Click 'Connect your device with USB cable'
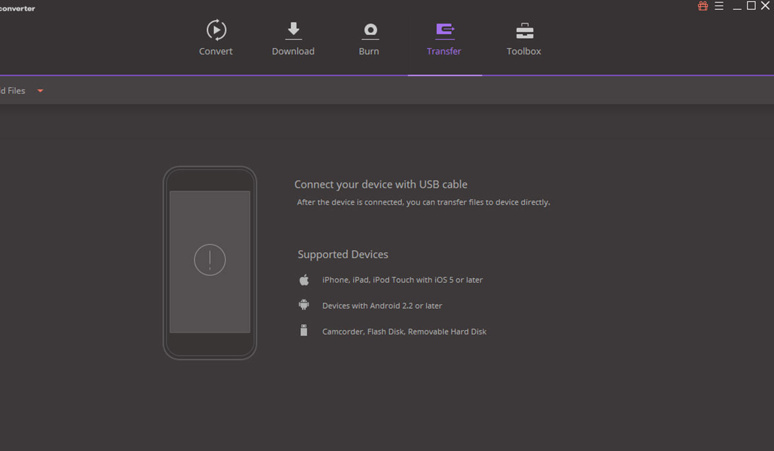This screenshot has height=451, width=774. (x=381, y=184)
